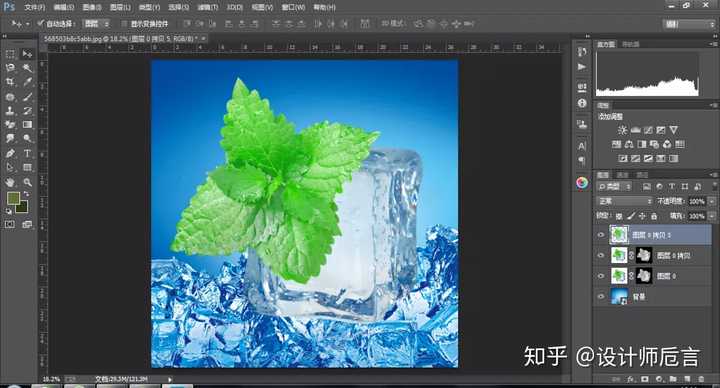Select the Rectangular Marquee tool
The height and width of the screenshot is (388, 720).
pyautogui.click(x=10, y=54)
